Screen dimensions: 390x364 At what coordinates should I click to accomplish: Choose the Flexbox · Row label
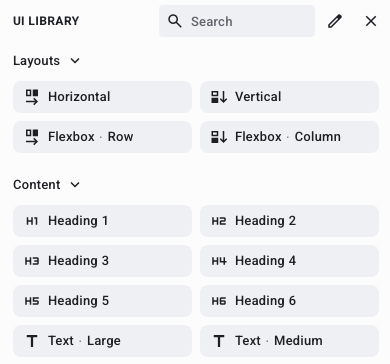tap(91, 137)
